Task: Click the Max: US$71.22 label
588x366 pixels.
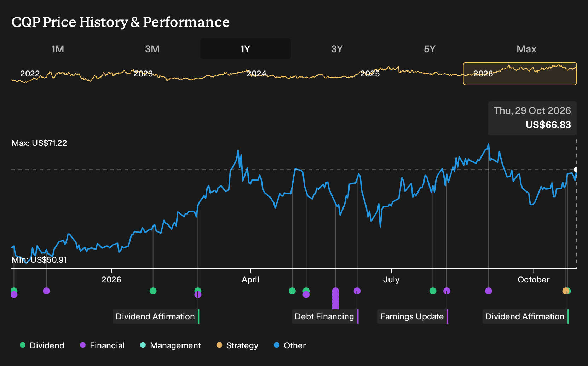Action: click(39, 143)
